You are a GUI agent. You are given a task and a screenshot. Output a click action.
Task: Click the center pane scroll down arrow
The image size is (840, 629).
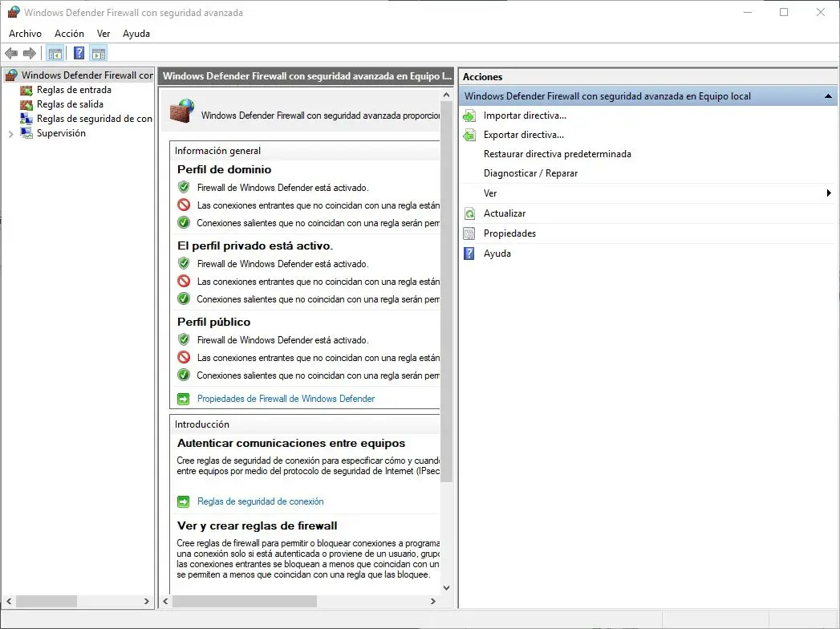coord(446,588)
